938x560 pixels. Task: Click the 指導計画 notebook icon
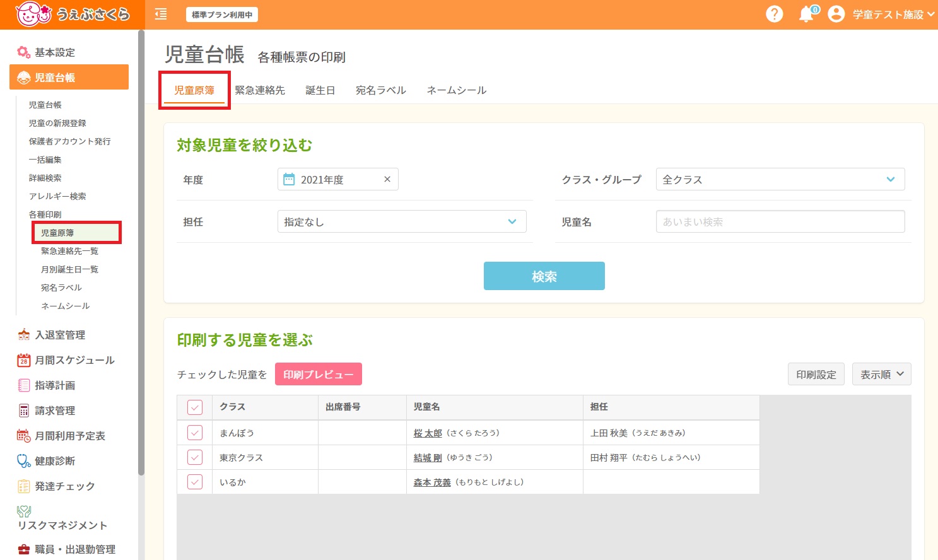click(x=24, y=385)
